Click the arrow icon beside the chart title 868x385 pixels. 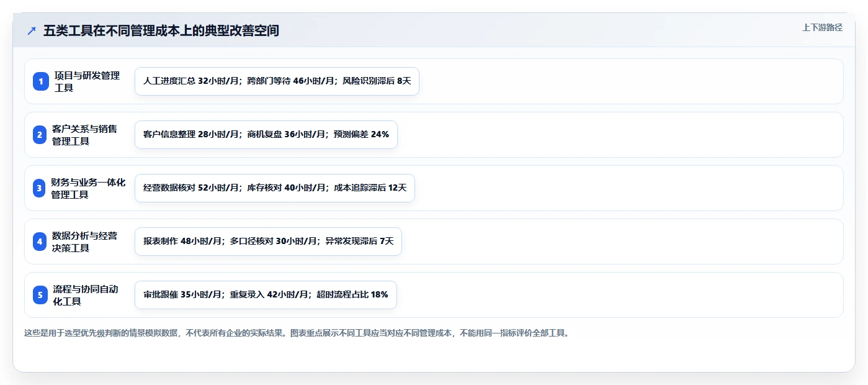(32, 31)
